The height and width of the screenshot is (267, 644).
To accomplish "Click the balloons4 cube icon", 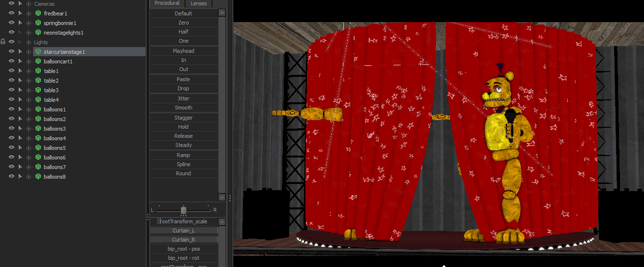I will [38, 138].
